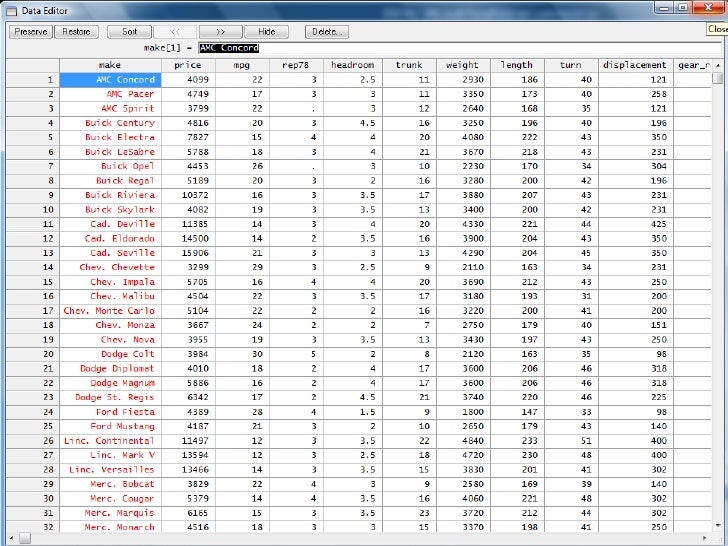Select Dodge St. Regis cell

(x=110, y=397)
